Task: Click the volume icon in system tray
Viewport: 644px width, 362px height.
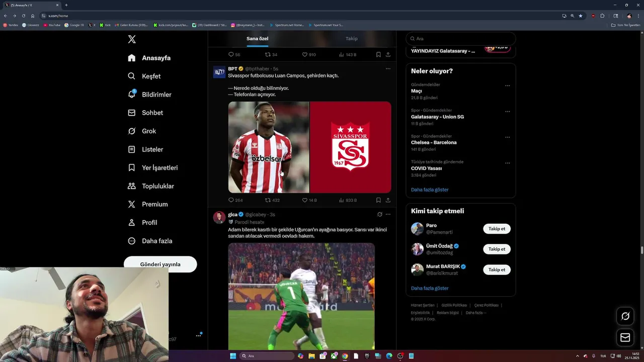Action: tap(619, 356)
